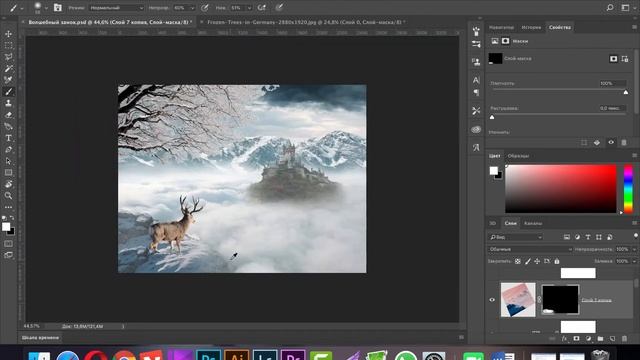Select the Rectangle shape tool

[x=8, y=173]
